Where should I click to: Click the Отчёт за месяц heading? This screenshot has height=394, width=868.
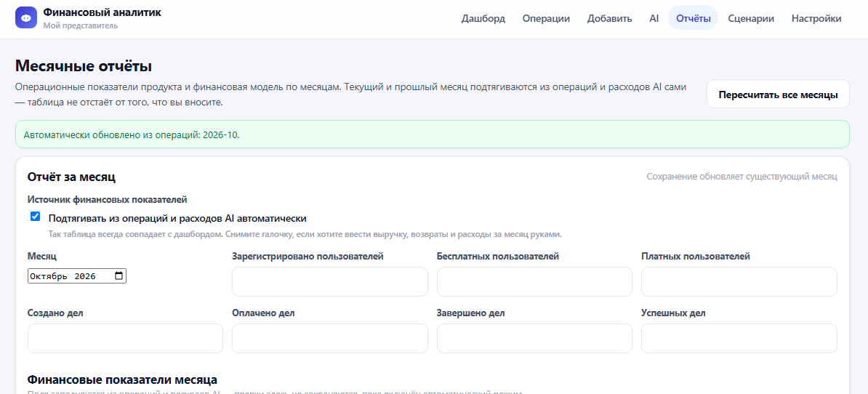point(71,177)
